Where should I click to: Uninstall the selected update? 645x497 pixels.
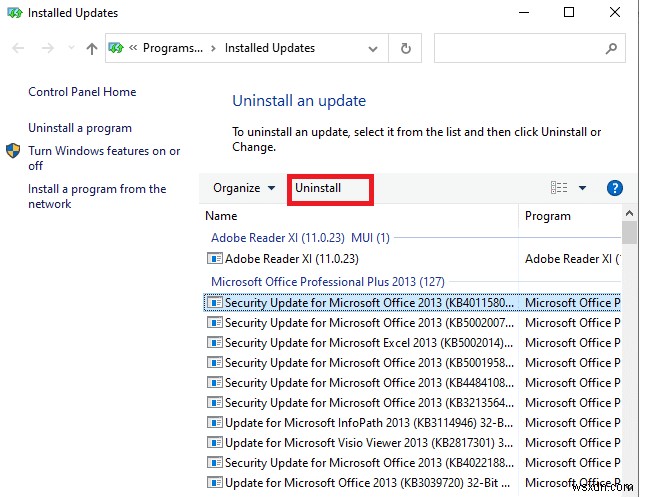[x=318, y=188]
